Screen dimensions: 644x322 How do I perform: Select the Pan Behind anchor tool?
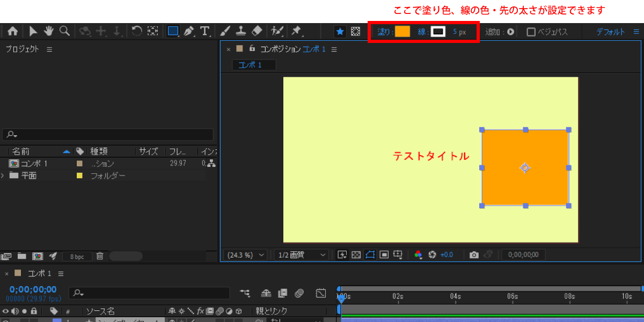(153, 31)
